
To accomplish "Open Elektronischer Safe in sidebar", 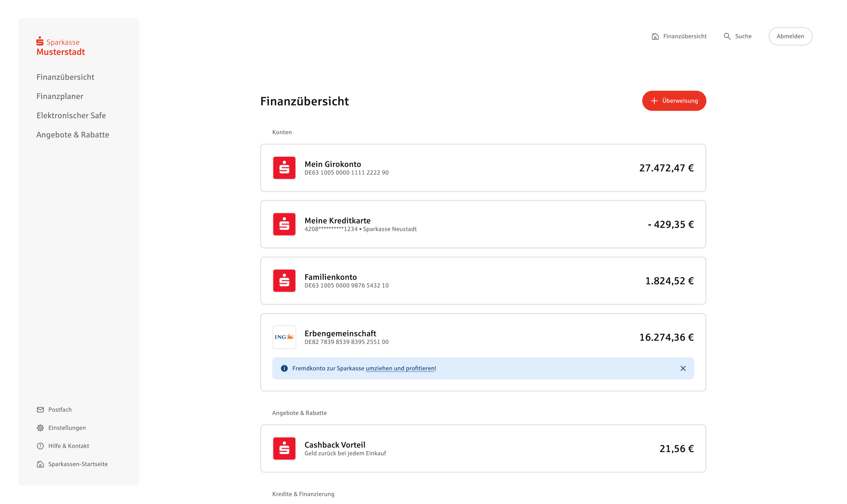I will [x=71, y=116].
